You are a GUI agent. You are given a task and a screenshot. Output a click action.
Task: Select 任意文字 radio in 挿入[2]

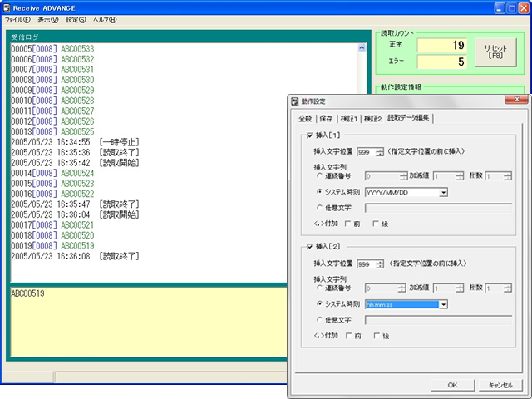point(319,319)
